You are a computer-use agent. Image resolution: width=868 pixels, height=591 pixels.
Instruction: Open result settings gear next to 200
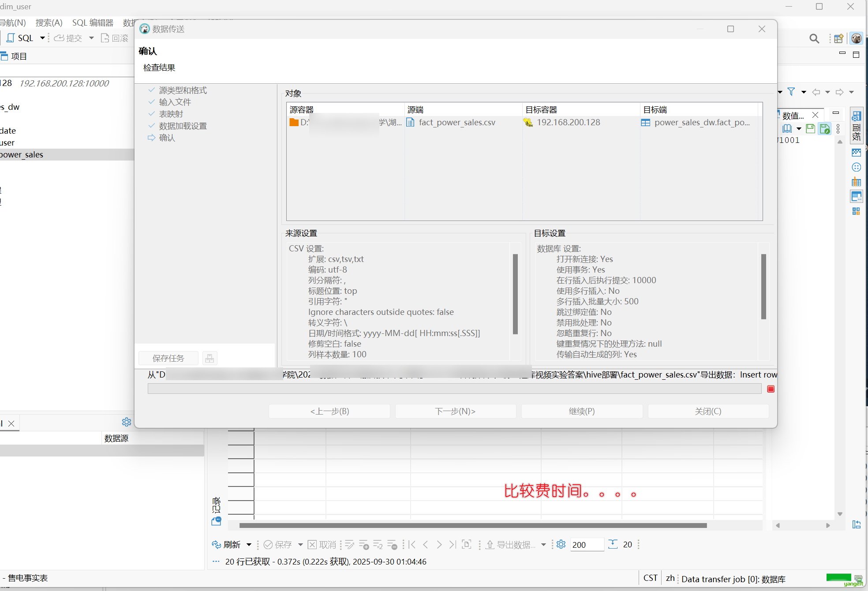(x=561, y=544)
